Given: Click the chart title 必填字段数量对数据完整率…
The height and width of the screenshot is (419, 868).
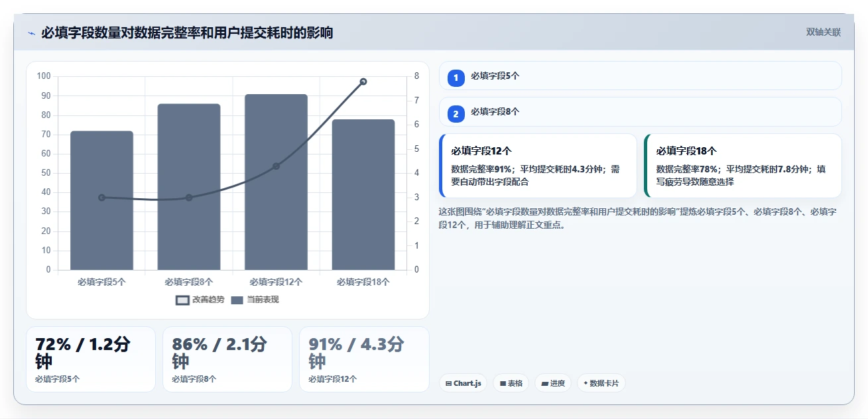Looking at the screenshot, I should pos(187,32).
